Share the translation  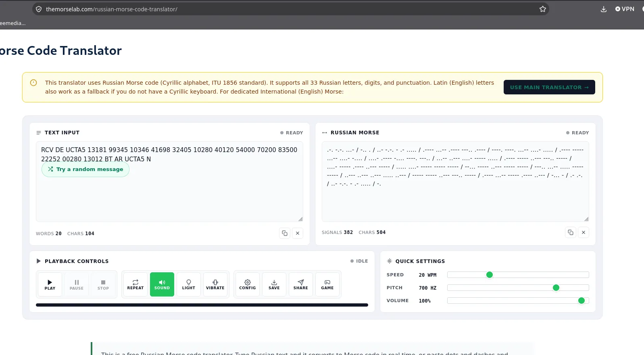point(301,284)
